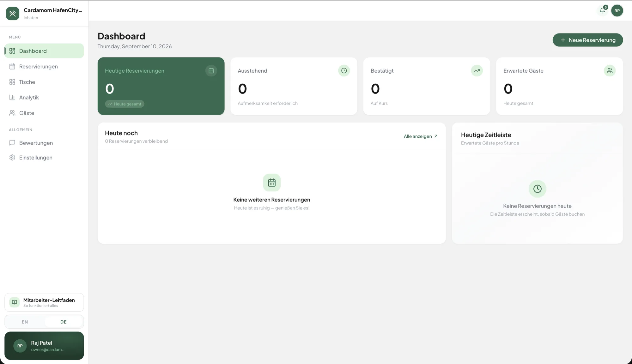Click the Heutige Zeitleiste heading

pyautogui.click(x=486, y=135)
